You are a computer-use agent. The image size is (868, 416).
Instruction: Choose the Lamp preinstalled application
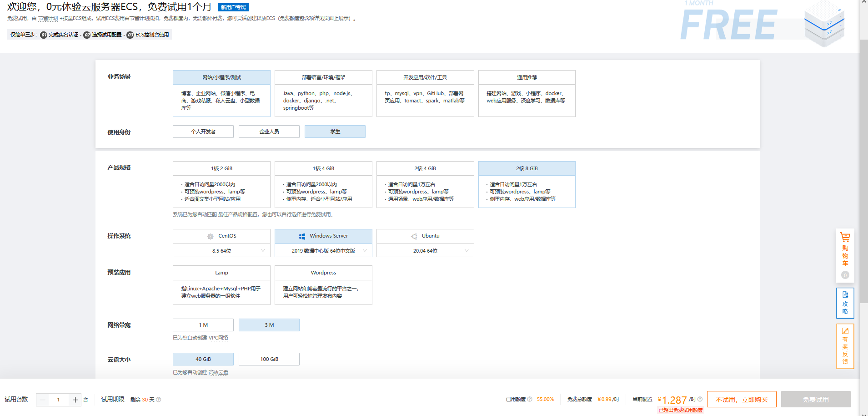click(x=221, y=285)
